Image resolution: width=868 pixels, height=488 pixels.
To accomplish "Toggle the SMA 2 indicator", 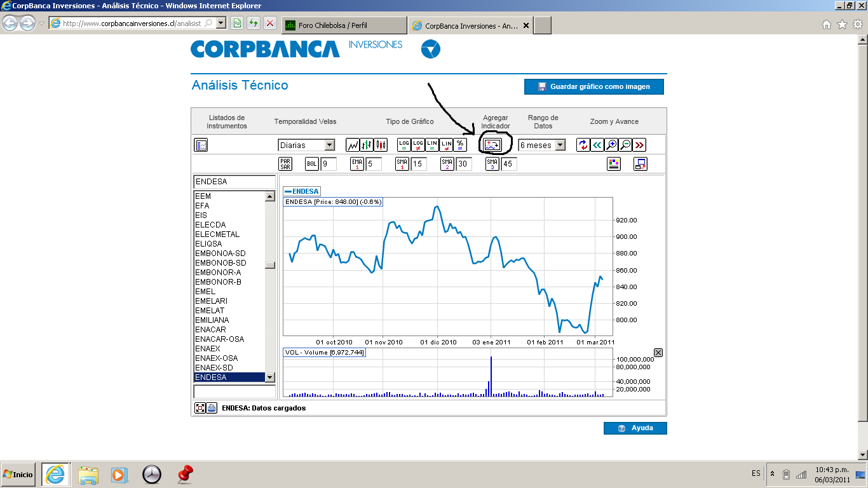I will tap(447, 164).
